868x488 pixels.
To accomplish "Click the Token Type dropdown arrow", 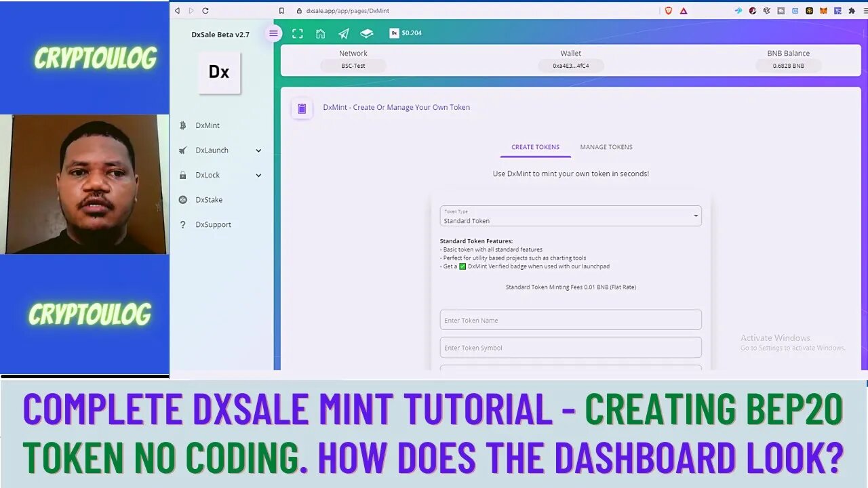I will tap(695, 216).
